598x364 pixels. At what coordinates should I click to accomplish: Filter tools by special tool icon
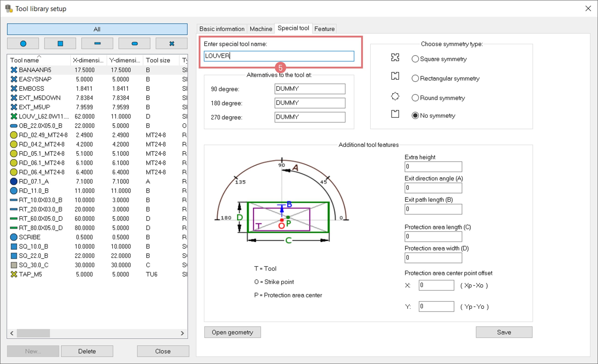[x=172, y=44]
